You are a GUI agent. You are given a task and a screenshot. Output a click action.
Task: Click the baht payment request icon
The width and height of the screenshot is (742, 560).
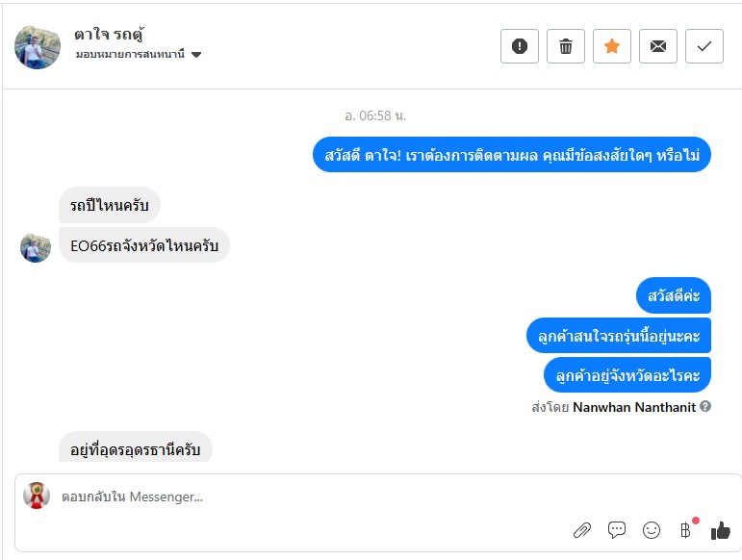685,530
